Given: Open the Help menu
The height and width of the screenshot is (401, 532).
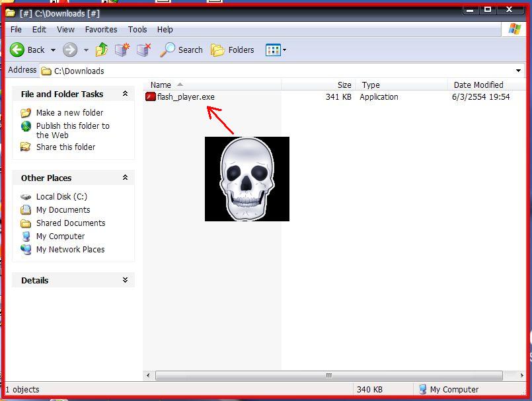Looking at the screenshot, I should coord(165,30).
